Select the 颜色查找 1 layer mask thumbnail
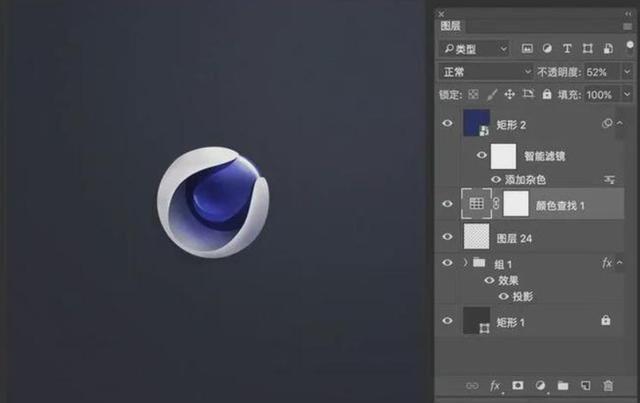The width and height of the screenshot is (640, 403). click(515, 203)
